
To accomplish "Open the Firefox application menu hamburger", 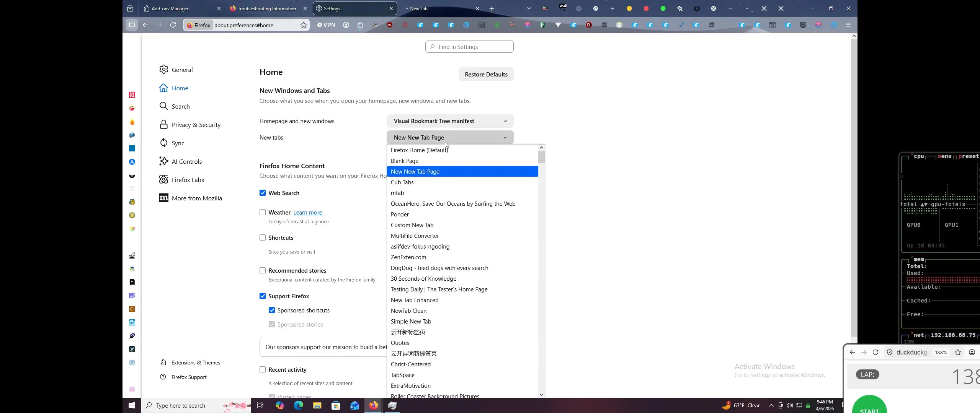I will [848, 24].
